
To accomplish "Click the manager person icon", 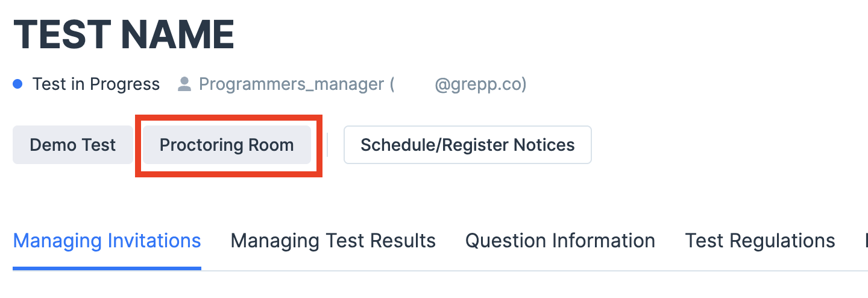I will click(x=184, y=84).
